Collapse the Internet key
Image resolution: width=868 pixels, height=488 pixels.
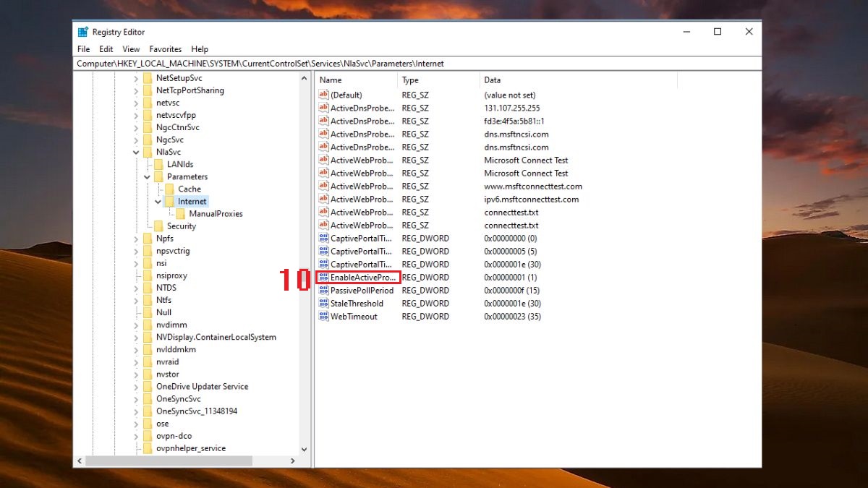[x=158, y=201]
